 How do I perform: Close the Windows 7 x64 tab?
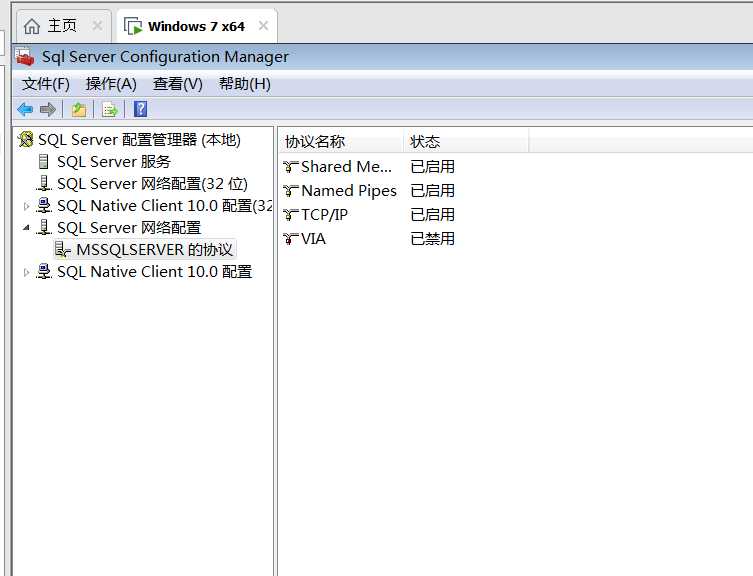(x=263, y=25)
